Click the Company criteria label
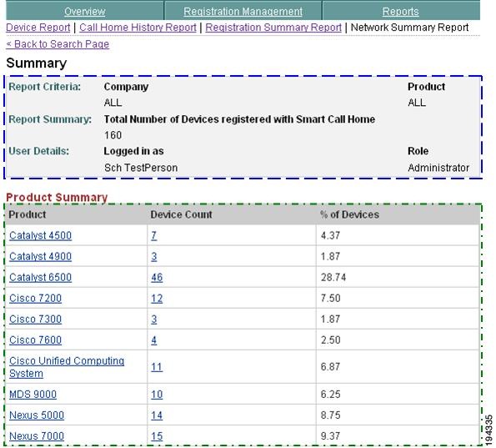Viewport: 496px width, 448px height. [x=126, y=87]
